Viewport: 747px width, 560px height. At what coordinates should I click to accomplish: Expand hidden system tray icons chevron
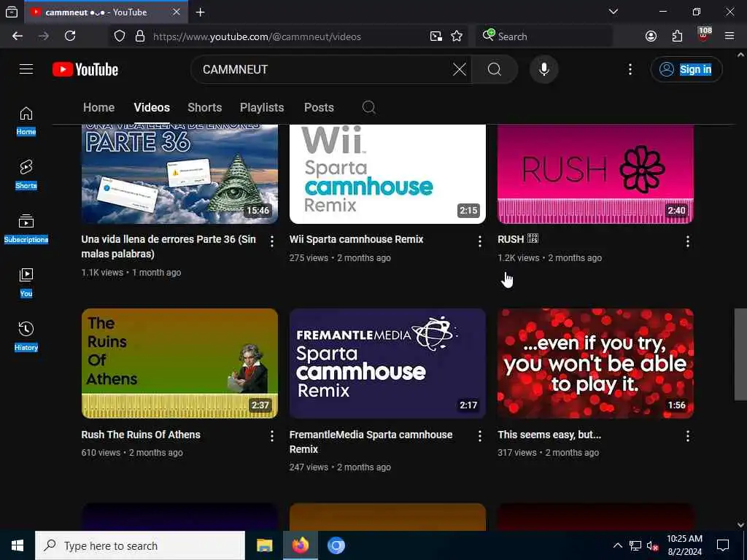pos(617,545)
